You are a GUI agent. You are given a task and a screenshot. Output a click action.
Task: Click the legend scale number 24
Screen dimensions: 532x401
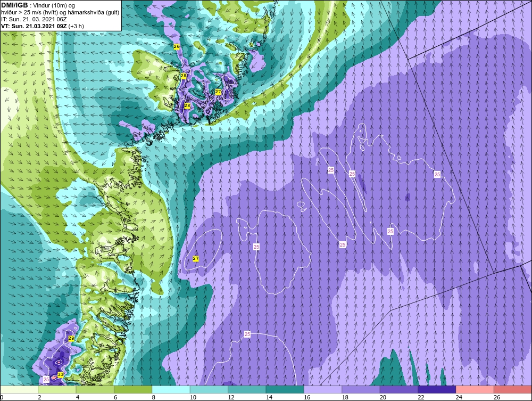coord(459,397)
